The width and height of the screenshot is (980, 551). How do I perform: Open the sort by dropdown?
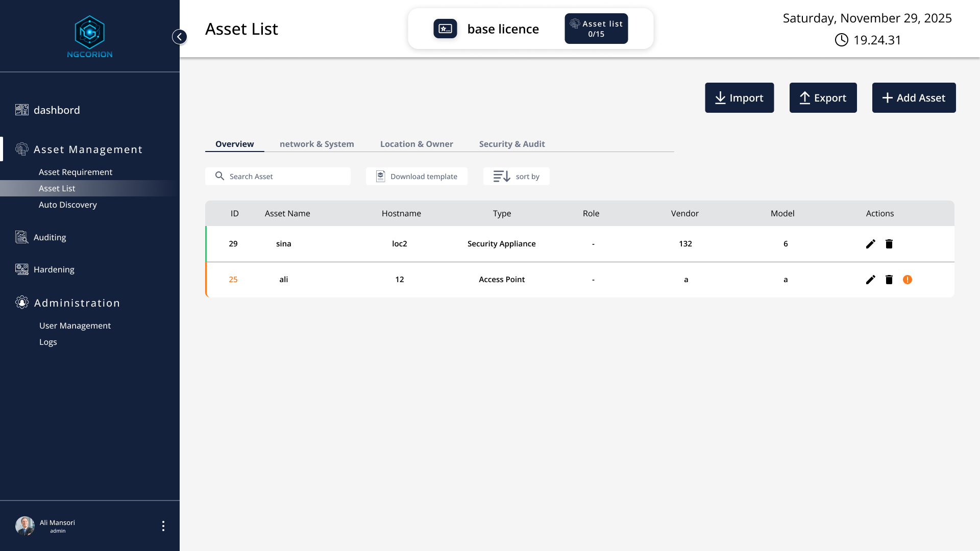click(517, 177)
